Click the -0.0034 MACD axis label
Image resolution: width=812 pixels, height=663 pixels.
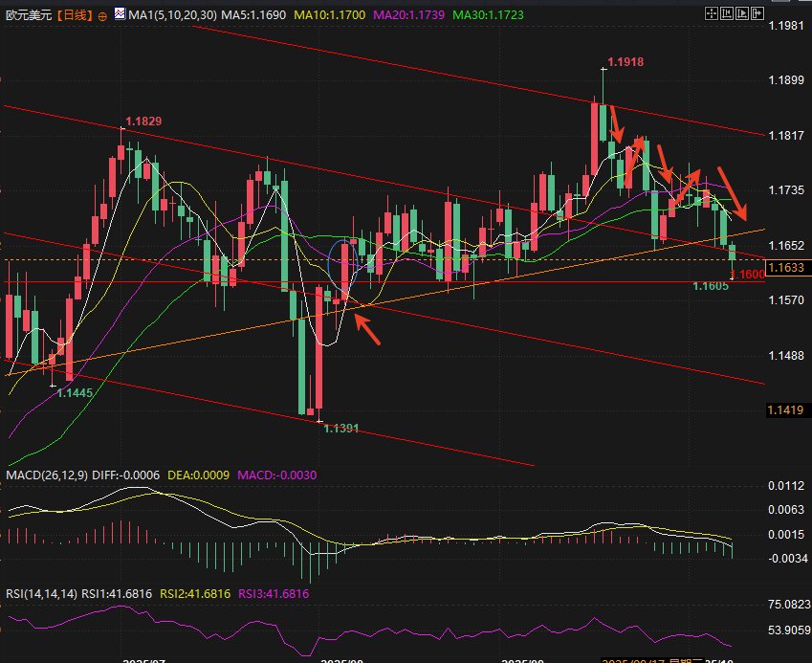click(788, 559)
